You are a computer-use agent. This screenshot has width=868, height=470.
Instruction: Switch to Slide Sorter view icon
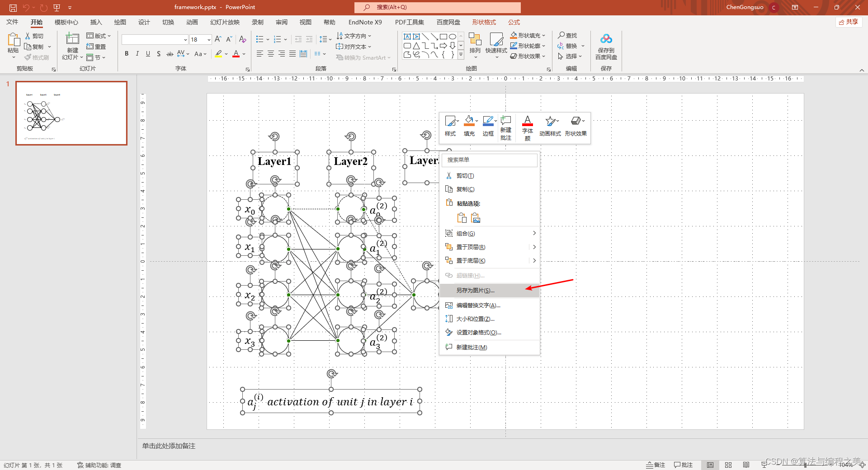tap(728, 465)
